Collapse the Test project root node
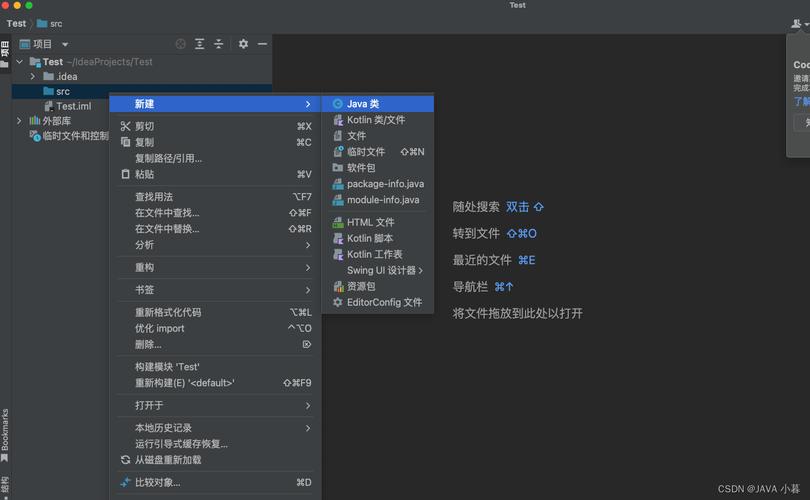810x500 pixels. [20, 61]
